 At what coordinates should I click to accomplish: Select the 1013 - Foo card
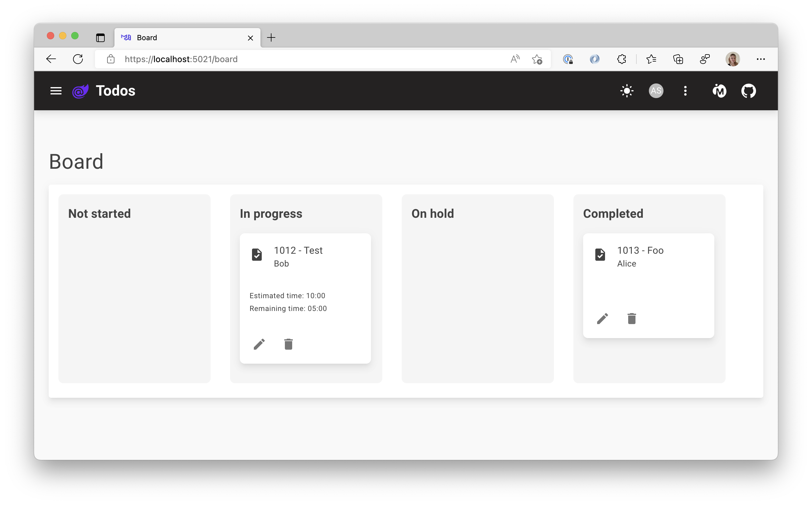pos(648,281)
